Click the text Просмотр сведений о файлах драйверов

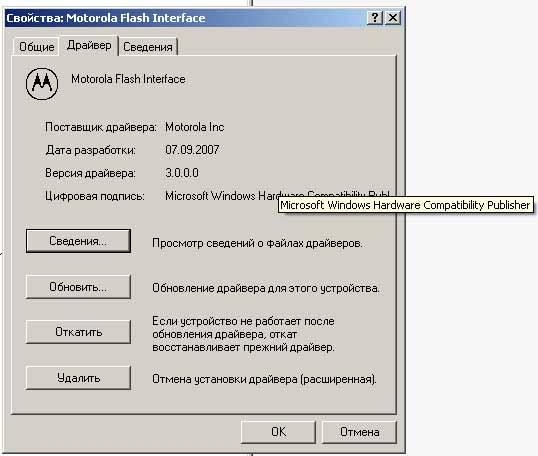coord(257,243)
